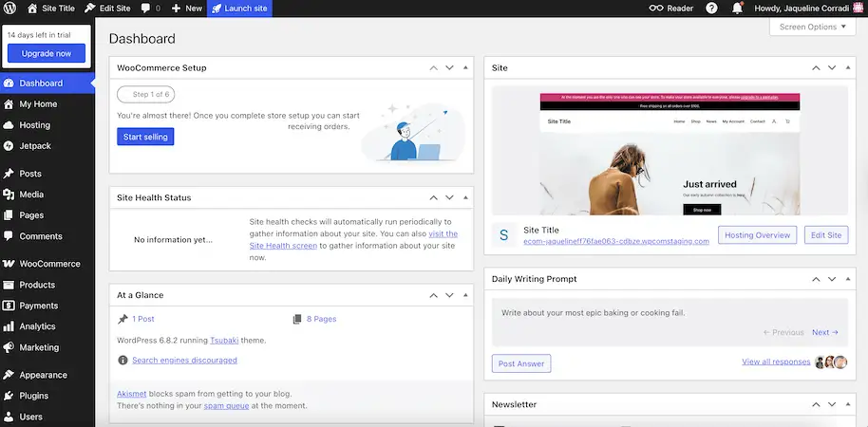Open the Reader glasses icon

[657, 8]
